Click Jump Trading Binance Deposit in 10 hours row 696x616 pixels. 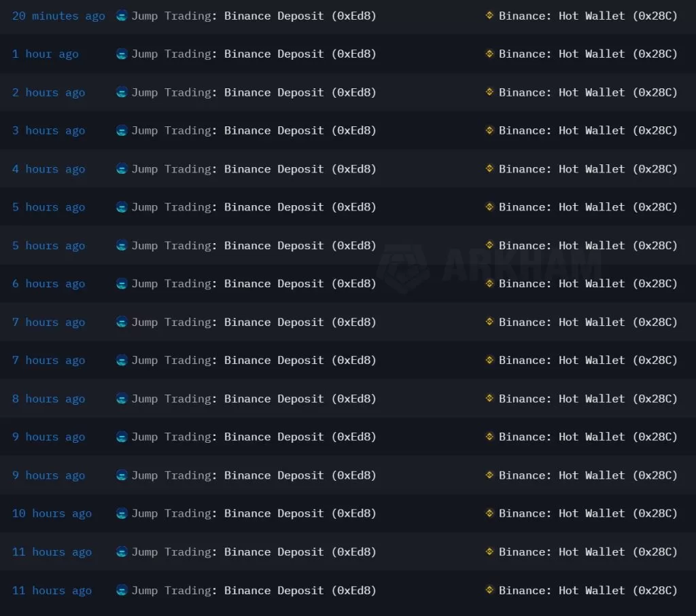[x=254, y=513]
